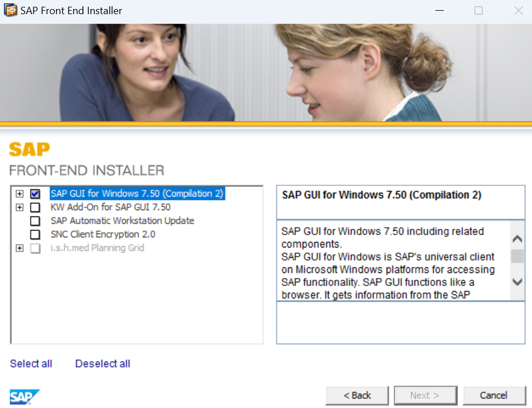Enable KW Add-On for SAP GUI 7.50
Image resolution: width=532 pixels, height=408 pixels.
click(x=36, y=207)
